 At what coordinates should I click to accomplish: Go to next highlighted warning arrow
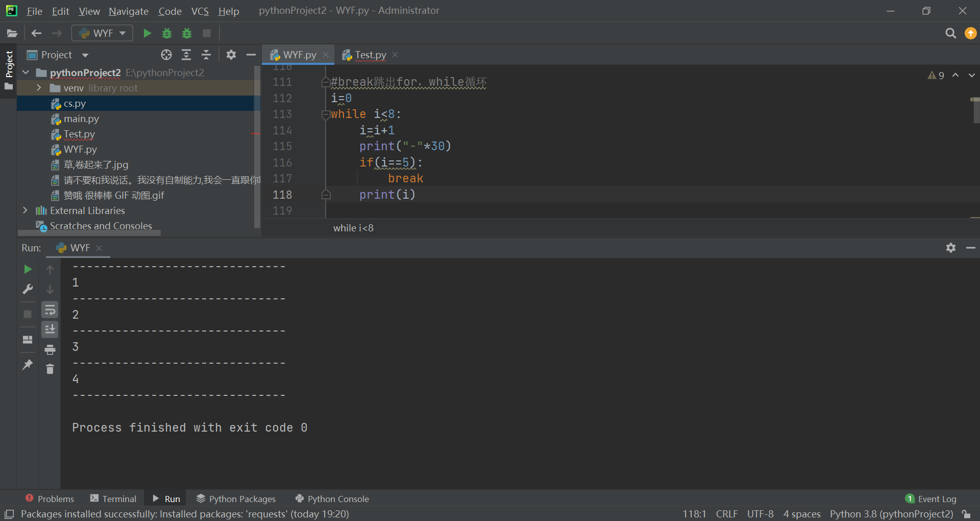coord(971,75)
